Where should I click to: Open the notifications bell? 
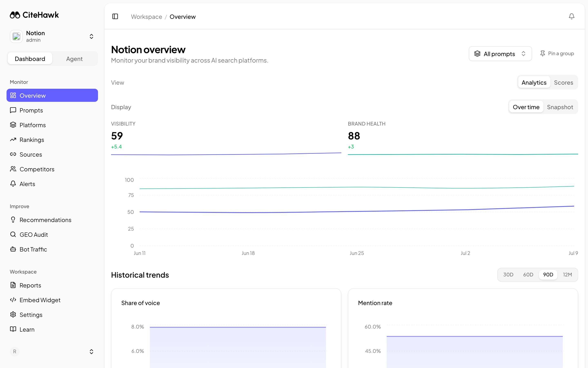pos(571,17)
